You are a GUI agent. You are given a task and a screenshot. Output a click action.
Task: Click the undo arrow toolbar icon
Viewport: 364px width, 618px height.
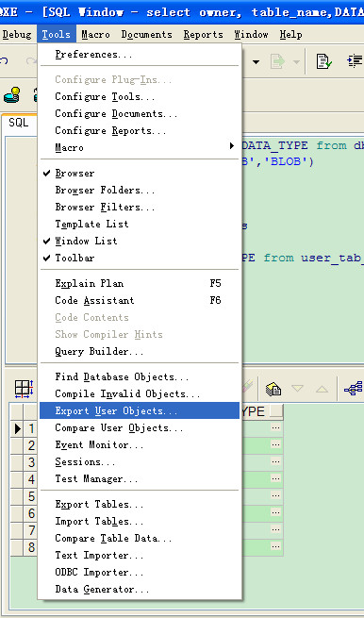pyautogui.click(x=4, y=61)
